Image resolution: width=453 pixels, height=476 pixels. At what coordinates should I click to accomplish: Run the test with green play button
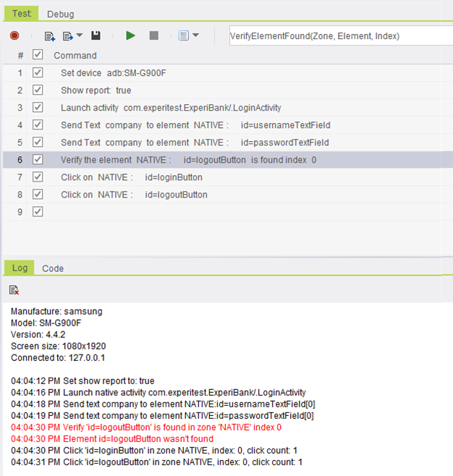coord(130,35)
